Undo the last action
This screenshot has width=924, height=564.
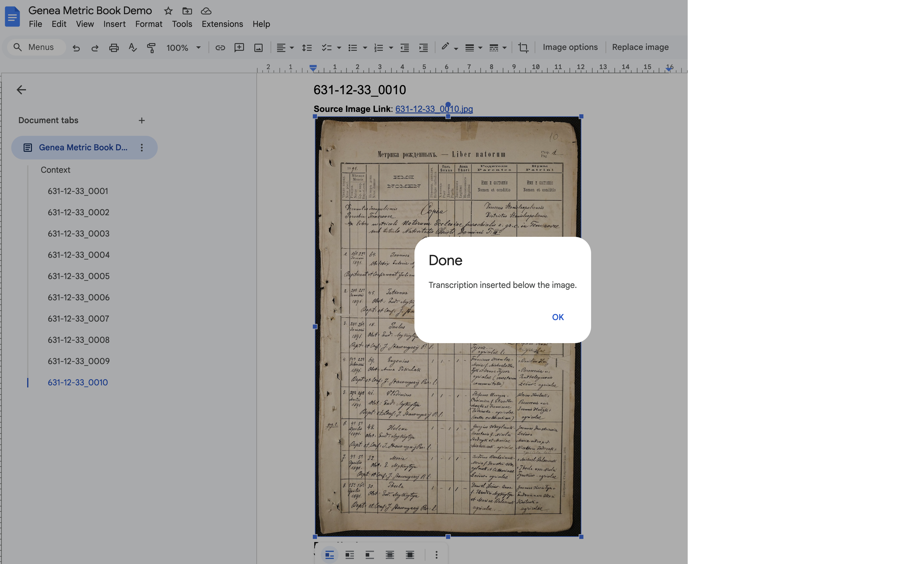click(x=76, y=47)
